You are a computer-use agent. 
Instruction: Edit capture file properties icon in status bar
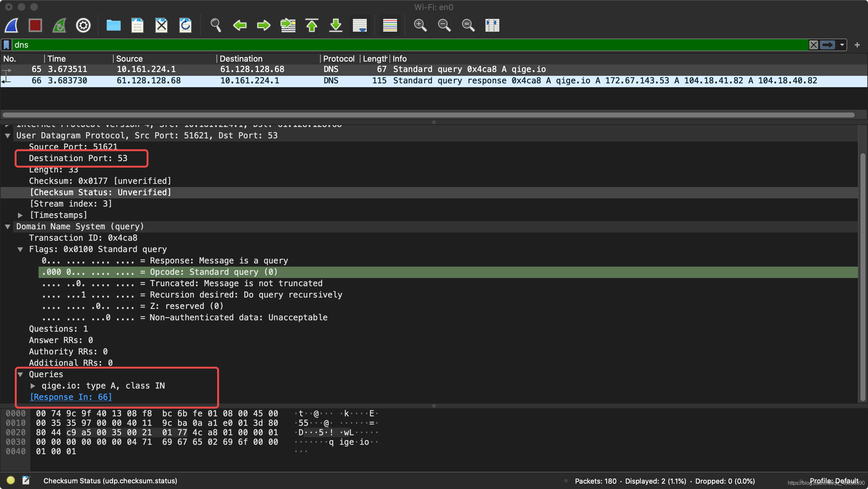[26, 480]
